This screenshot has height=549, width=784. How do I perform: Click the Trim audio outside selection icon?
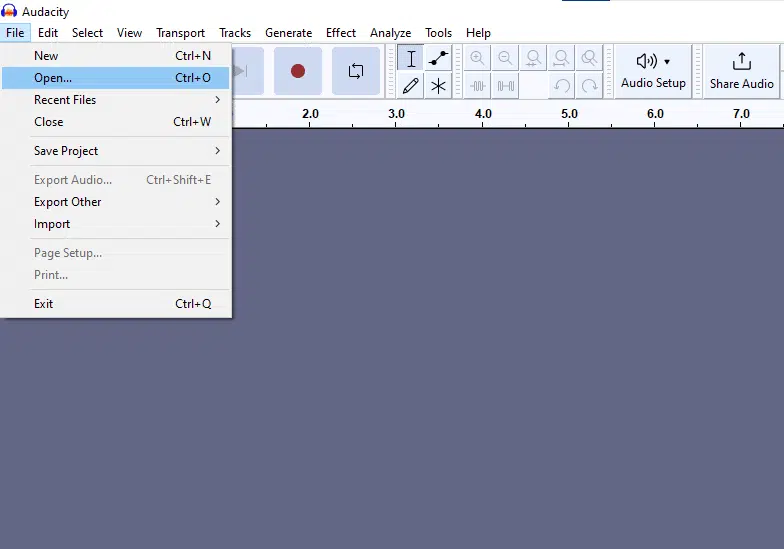478,86
